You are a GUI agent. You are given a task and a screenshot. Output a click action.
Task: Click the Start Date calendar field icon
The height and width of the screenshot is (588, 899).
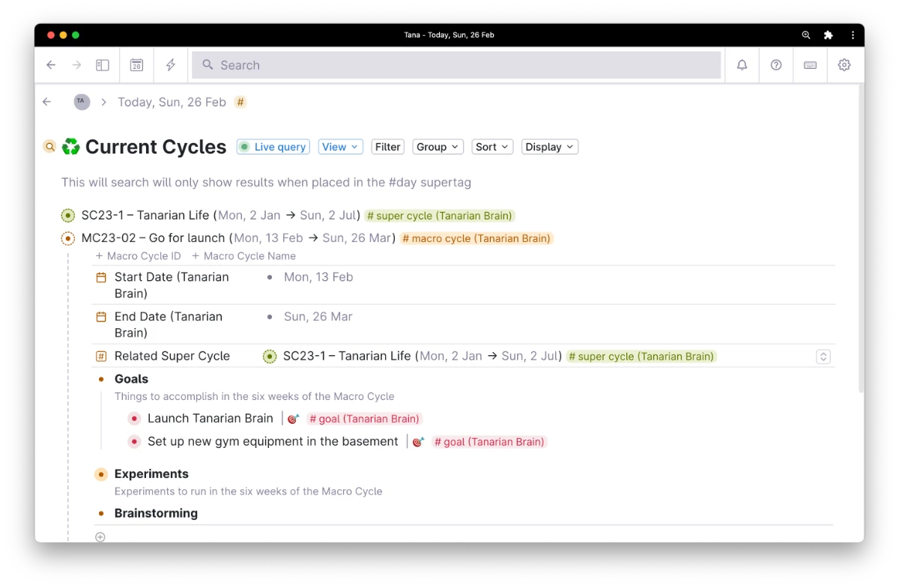(101, 277)
